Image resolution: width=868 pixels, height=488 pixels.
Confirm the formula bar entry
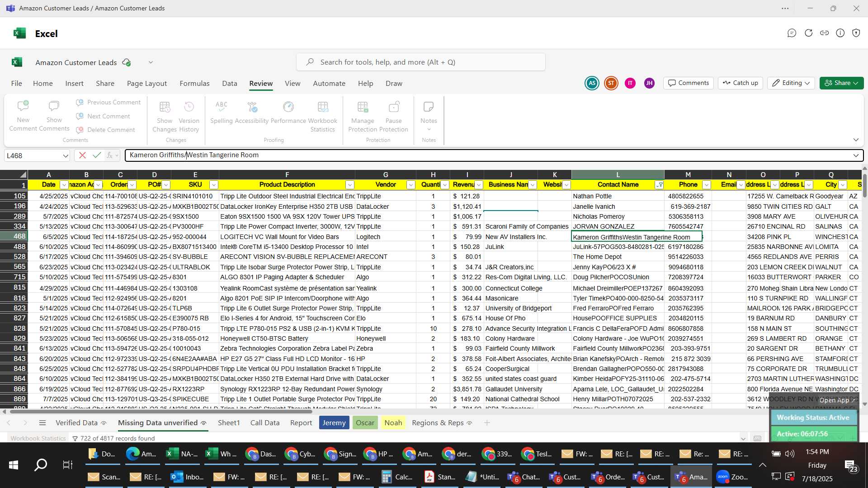point(96,155)
